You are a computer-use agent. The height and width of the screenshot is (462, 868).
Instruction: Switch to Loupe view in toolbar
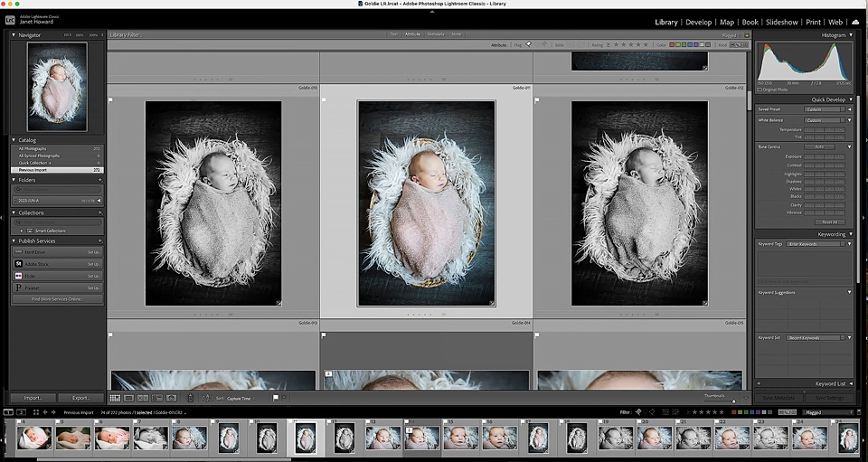[129, 398]
